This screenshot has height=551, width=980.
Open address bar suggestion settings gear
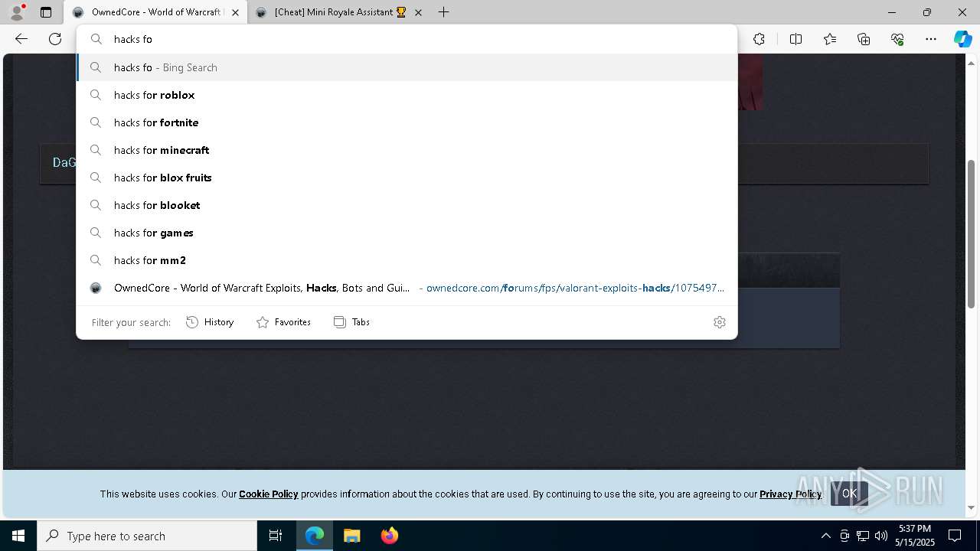click(x=719, y=322)
